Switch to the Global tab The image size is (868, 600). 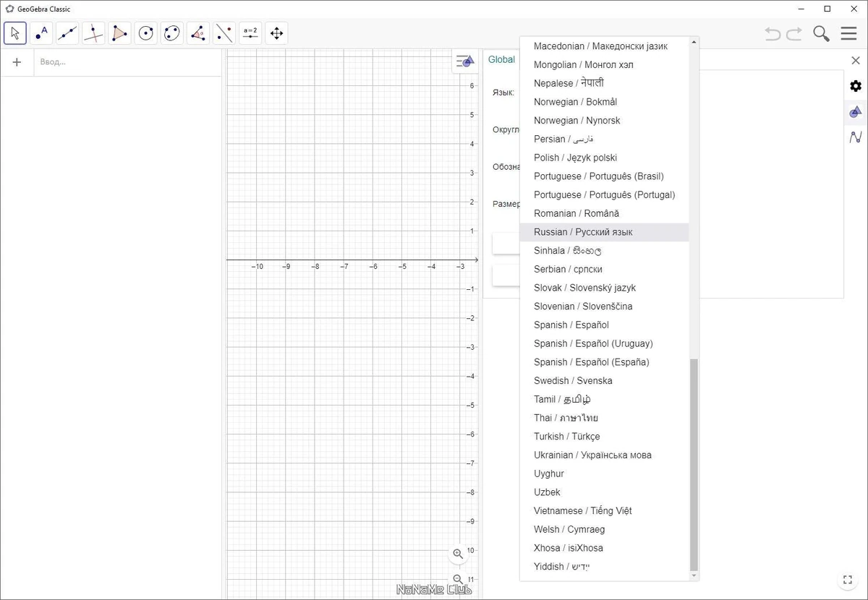pos(501,59)
